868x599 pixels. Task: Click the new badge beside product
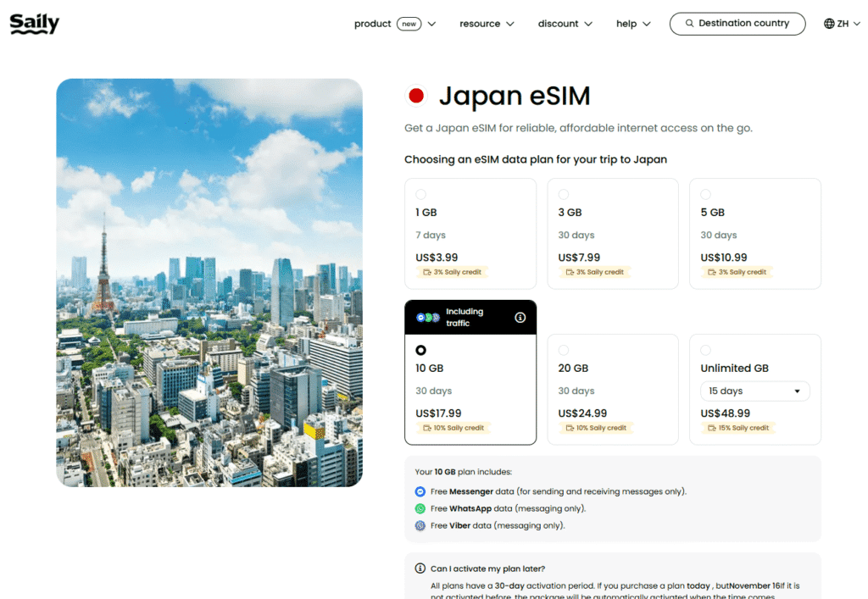[x=408, y=24]
